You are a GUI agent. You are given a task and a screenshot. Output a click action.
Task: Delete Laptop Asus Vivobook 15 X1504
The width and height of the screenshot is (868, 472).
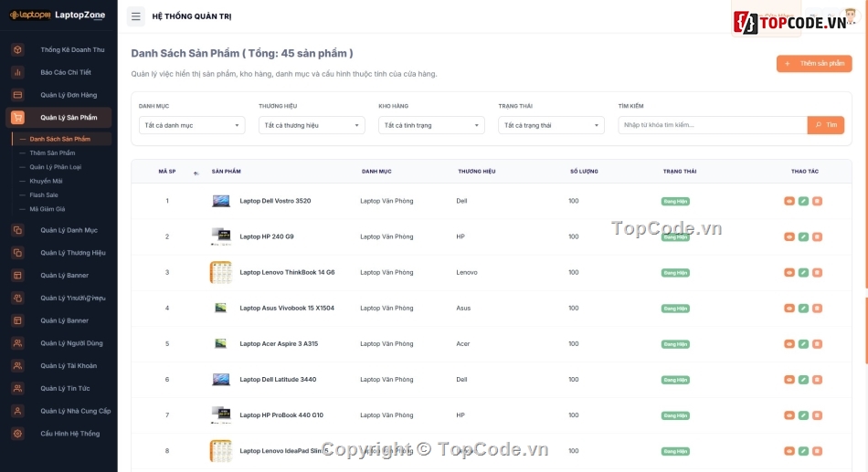[x=817, y=309]
